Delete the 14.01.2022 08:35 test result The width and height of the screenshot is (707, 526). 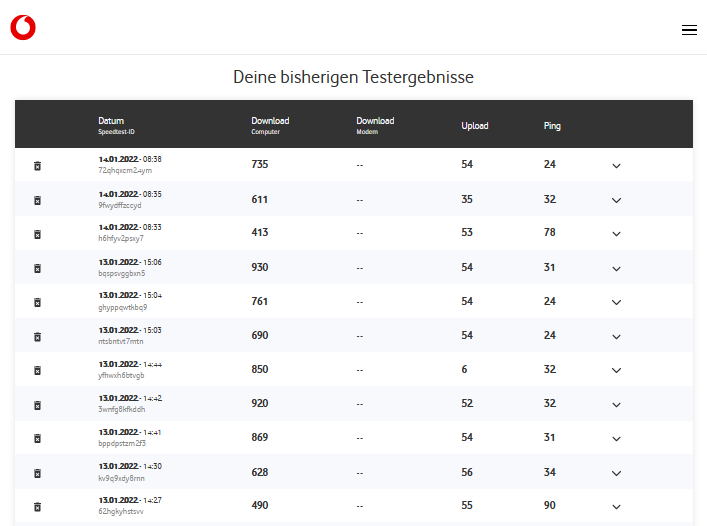pyautogui.click(x=37, y=200)
